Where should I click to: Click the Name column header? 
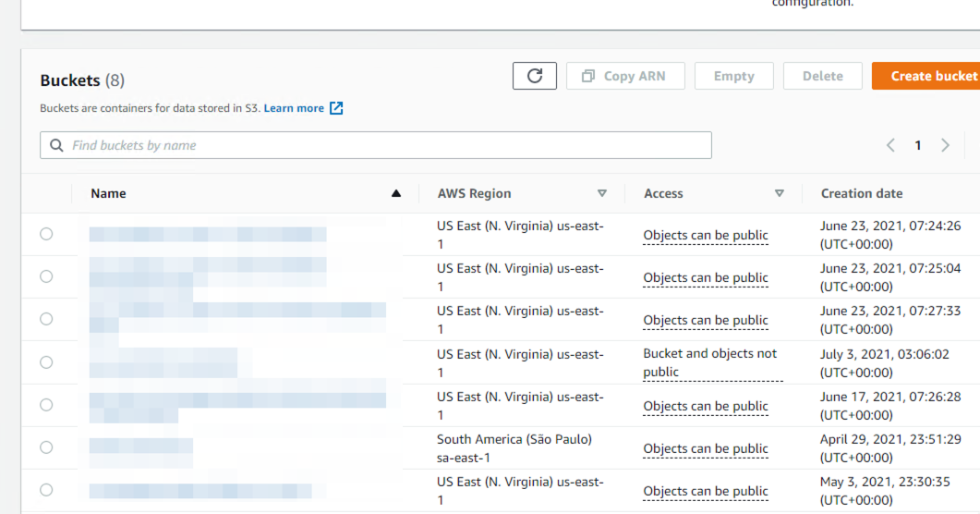pyautogui.click(x=108, y=194)
